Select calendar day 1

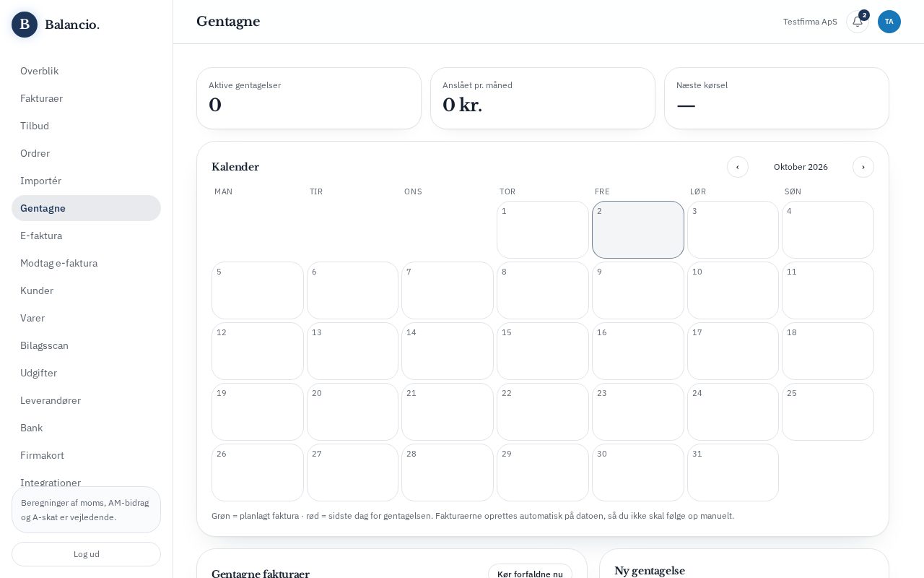coord(543,230)
